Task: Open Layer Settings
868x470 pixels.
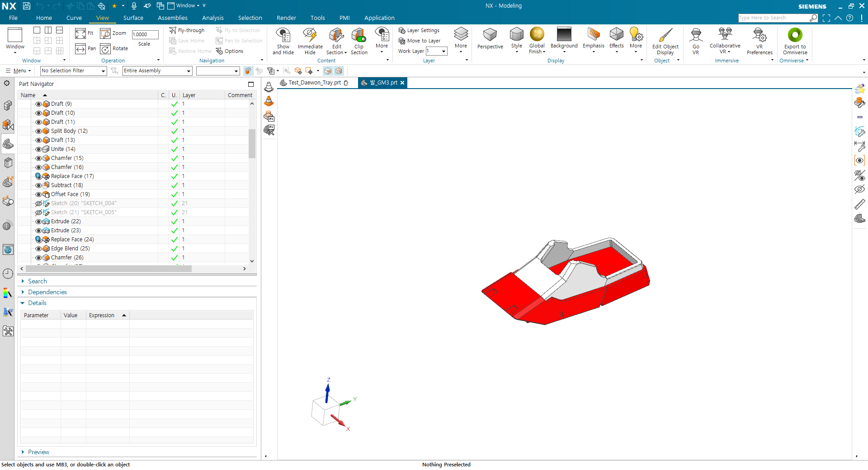Action: pyautogui.click(x=419, y=30)
